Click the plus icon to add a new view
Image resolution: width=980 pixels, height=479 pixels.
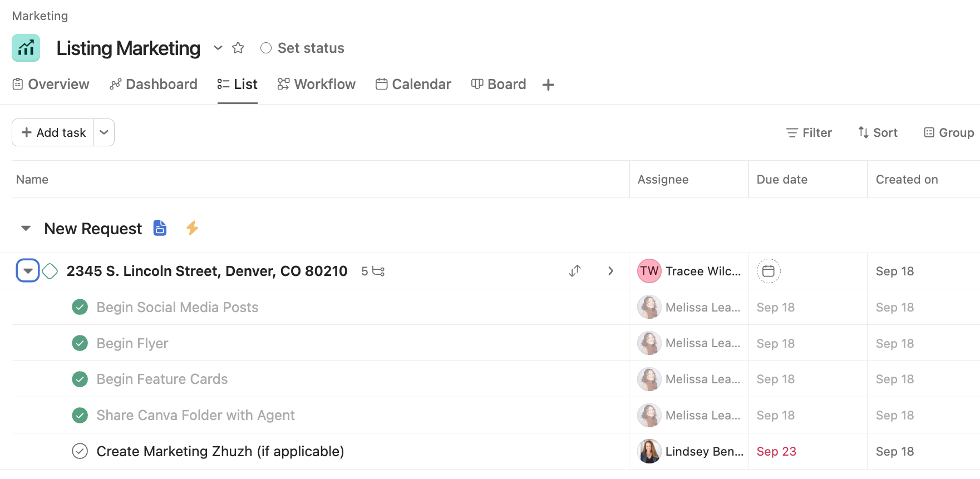coord(548,84)
